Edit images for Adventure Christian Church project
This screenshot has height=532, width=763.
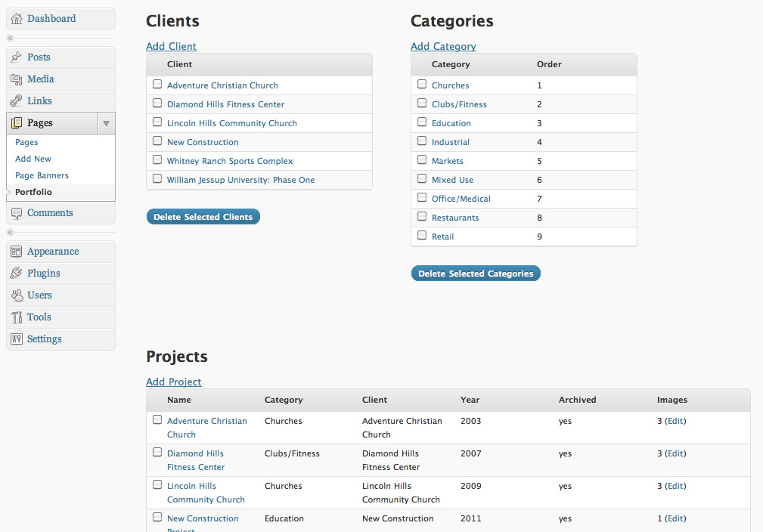tap(675, 421)
